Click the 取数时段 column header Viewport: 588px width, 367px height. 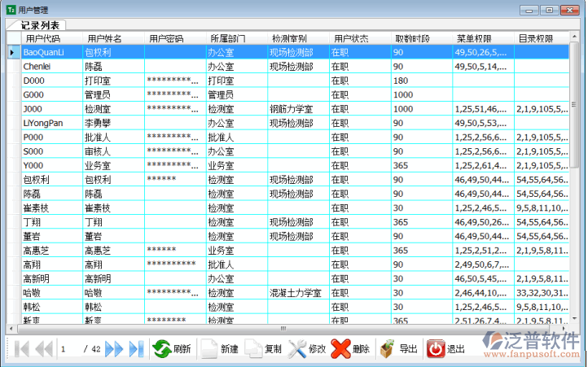coord(422,38)
